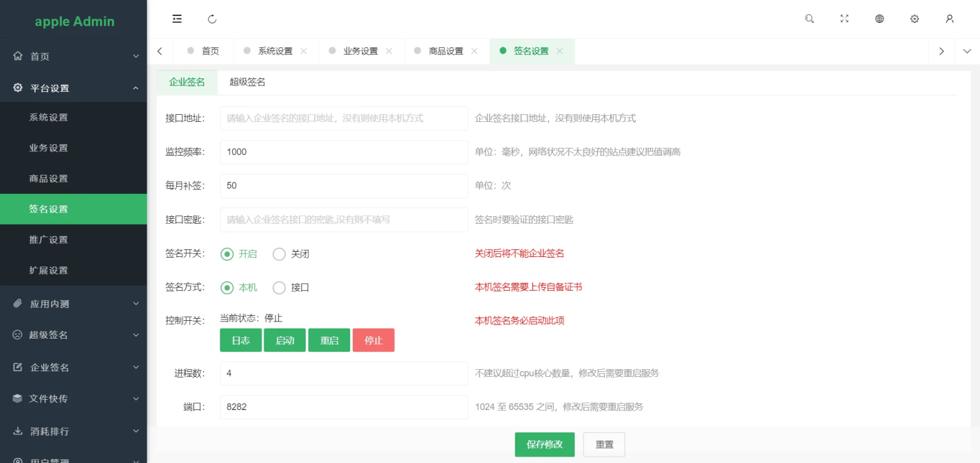Click the user profile icon
The width and height of the screenshot is (980, 463).
[950, 19]
